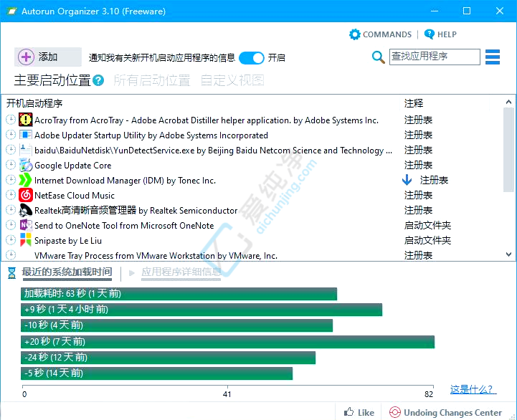Click the thumbs-up Like icon
The height and width of the screenshot is (420, 517).
click(348, 412)
